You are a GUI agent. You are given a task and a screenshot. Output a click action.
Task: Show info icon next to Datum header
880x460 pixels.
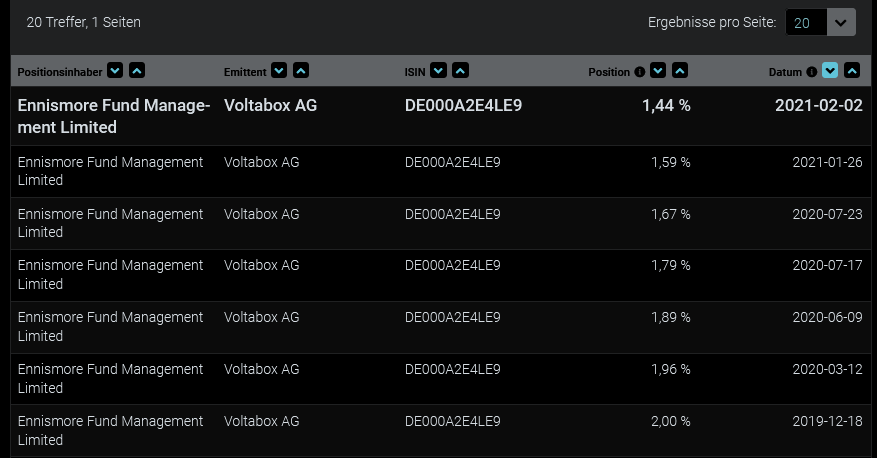pyautogui.click(x=812, y=72)
